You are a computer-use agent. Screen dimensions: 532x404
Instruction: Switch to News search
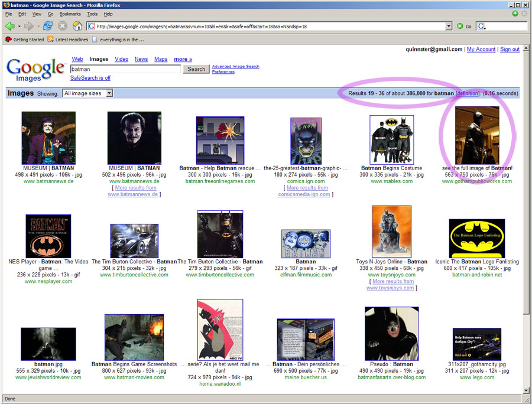[x=141, y=59]
